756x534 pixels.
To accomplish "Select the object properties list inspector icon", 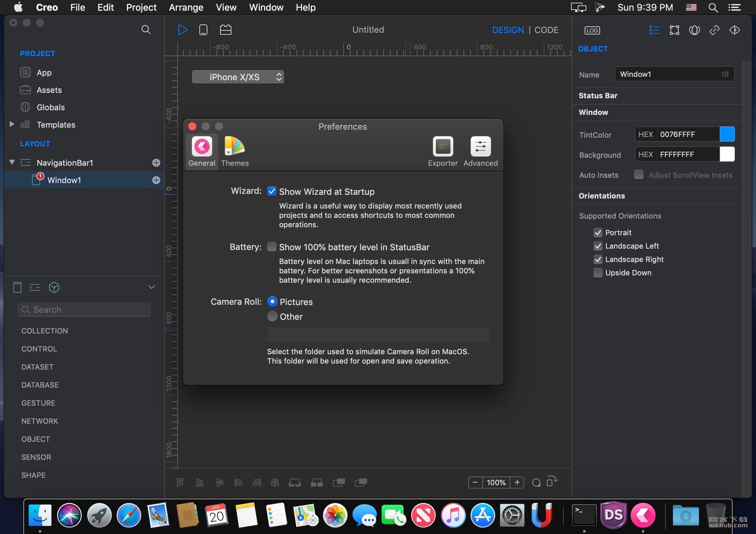I will tap(654, 30).
